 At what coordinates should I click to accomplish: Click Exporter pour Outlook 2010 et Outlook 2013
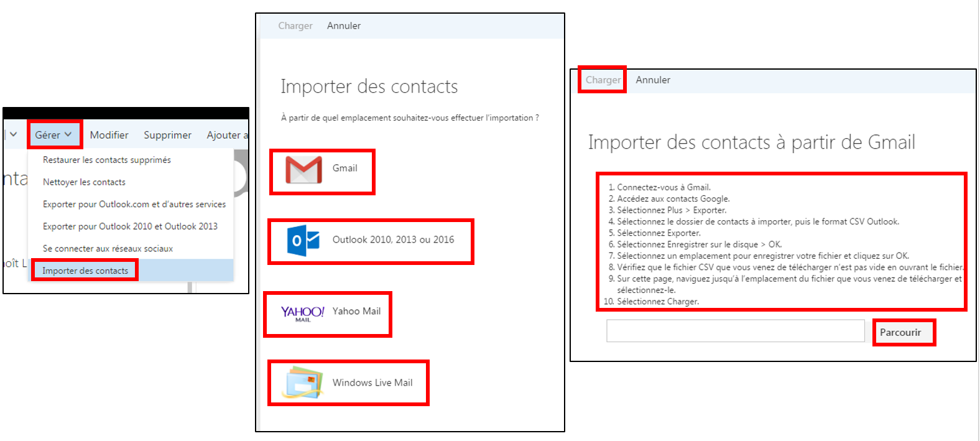tap(130, 226)
